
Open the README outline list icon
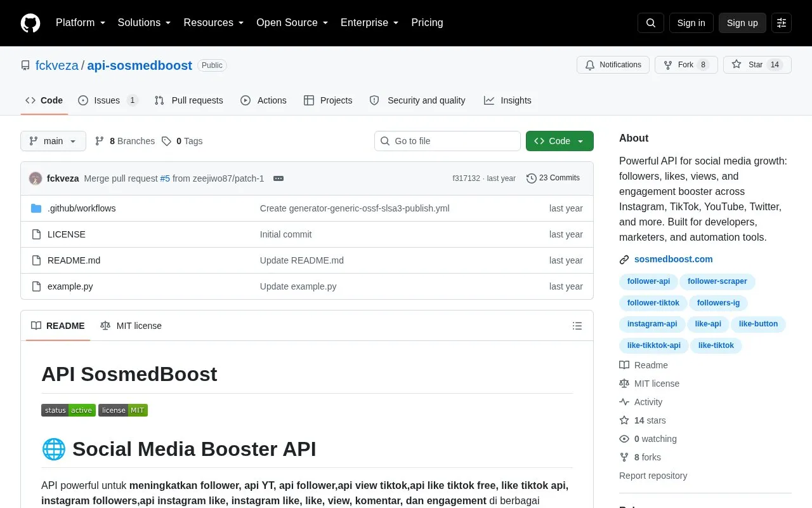pos(577,326)
